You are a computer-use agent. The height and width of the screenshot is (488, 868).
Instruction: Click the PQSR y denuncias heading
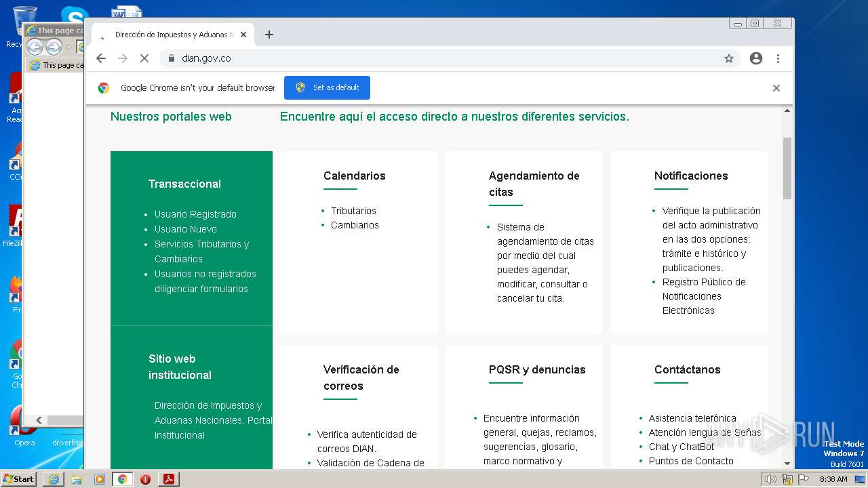537,369
